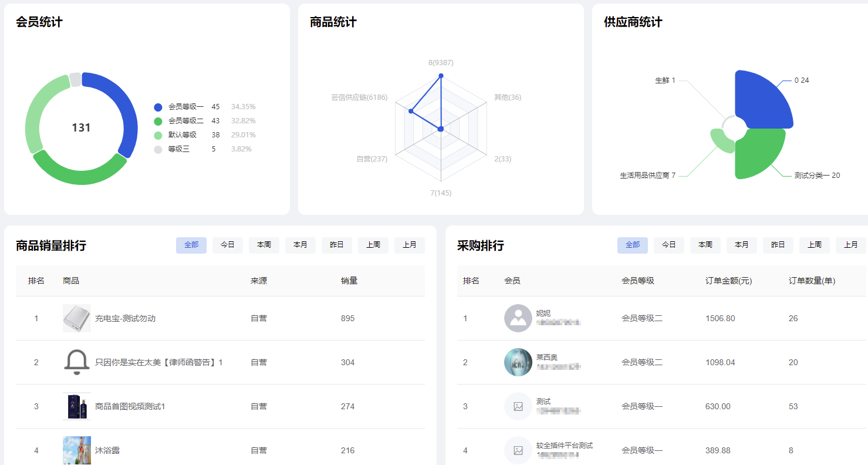Click the power bank product thumbnail
Screen dimensions: 868x465
(77, 318)
